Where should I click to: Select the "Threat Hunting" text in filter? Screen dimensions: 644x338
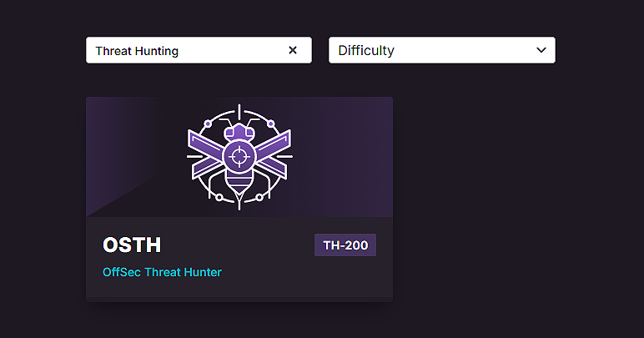(137, 51)
